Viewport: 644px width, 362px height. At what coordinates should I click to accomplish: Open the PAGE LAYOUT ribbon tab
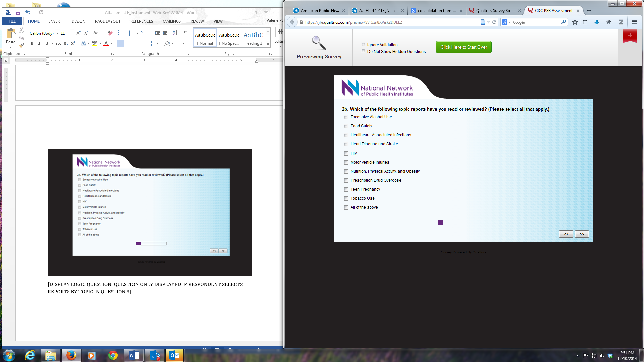click(x=108, y=21)
